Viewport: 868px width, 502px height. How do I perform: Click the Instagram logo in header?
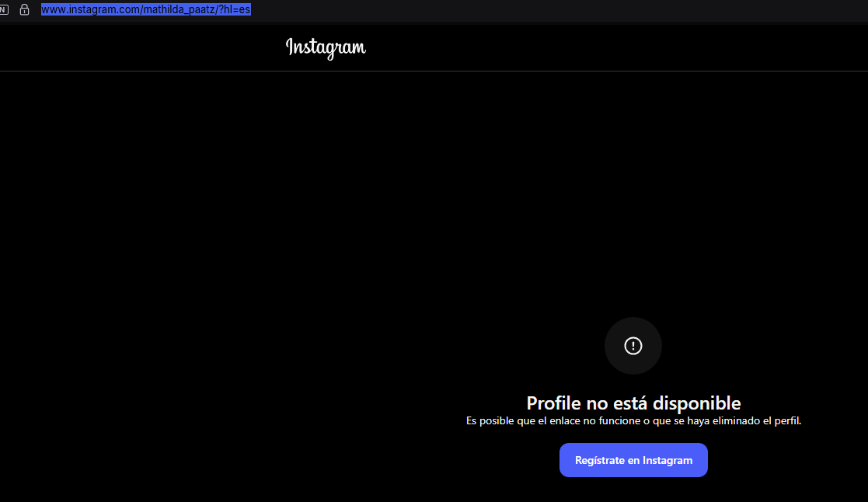tap(326, 48)
